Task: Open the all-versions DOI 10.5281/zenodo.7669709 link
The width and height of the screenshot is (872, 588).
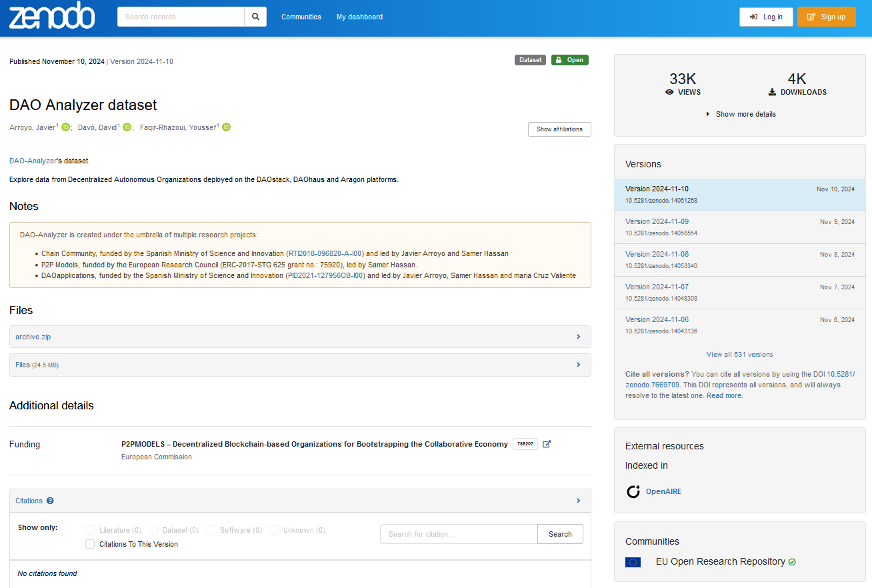Action: 740,379
